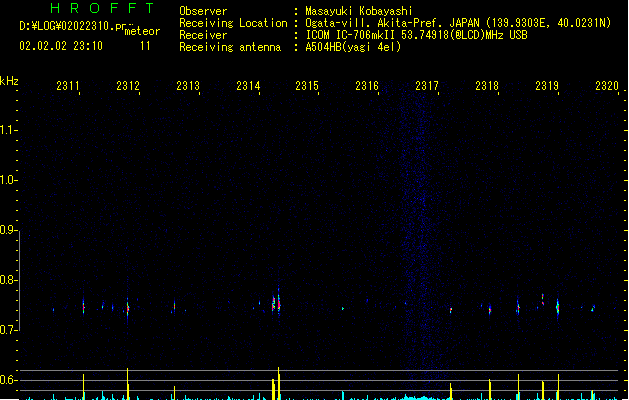The height and width of the screenshot is (400, 629).
Task: Select the meteor echo at 2312
Action: point(128,308)
